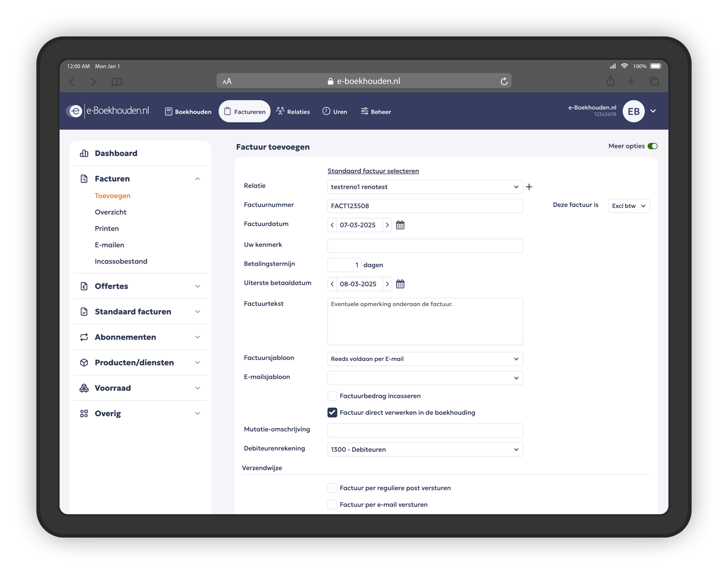Select Toevoegen under Facturen
The width and height of the screenshot is (728, 574).
click(x=112, y=196)
